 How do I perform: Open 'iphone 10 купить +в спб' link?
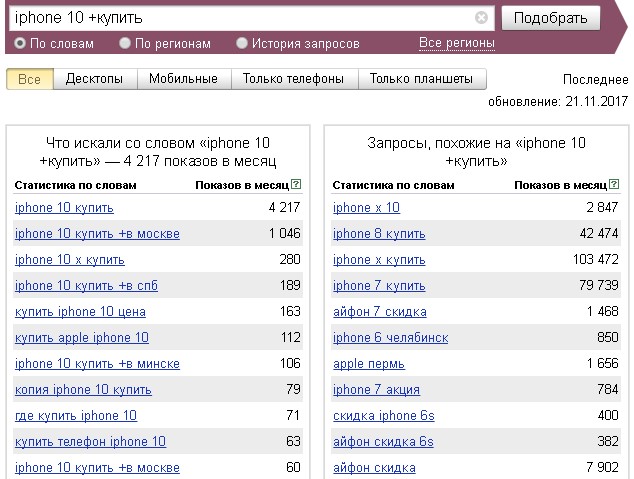(86, 286)
